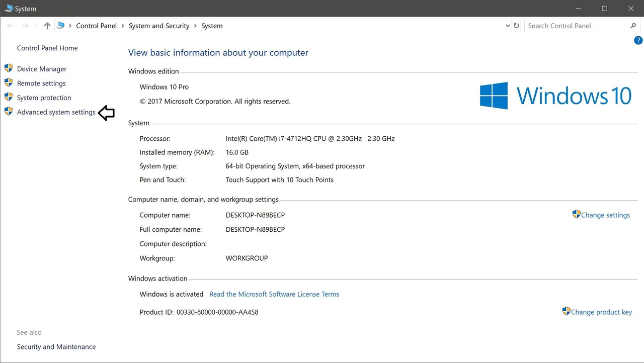The height and width of the screenshot is (363, 644).
Task: Expand chevron after System and Security
Action: [195, 26]
